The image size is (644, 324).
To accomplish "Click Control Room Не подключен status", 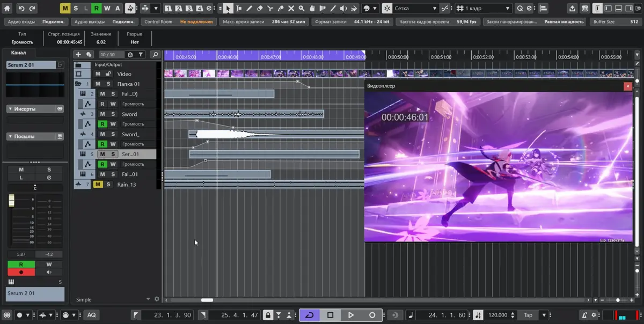I will coord(196,21).
